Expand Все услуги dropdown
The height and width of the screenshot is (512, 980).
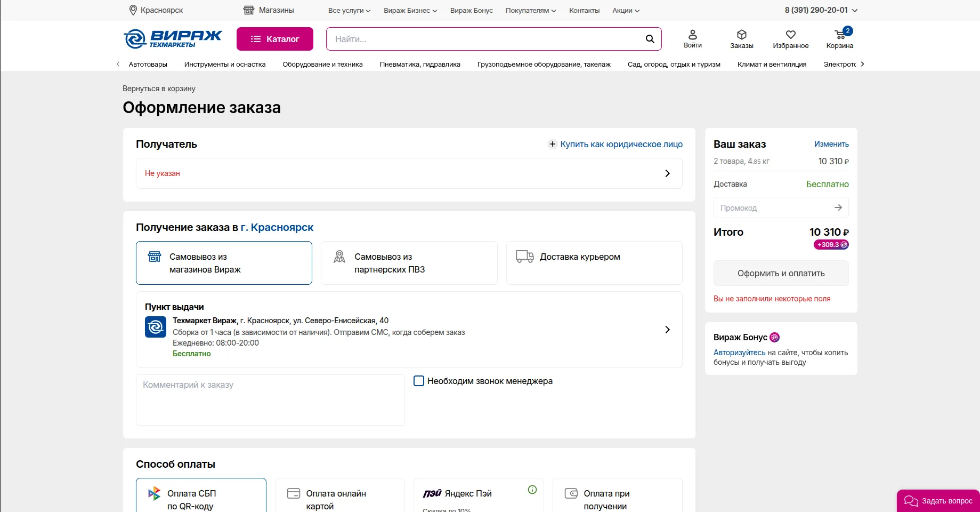coord(349,11)
